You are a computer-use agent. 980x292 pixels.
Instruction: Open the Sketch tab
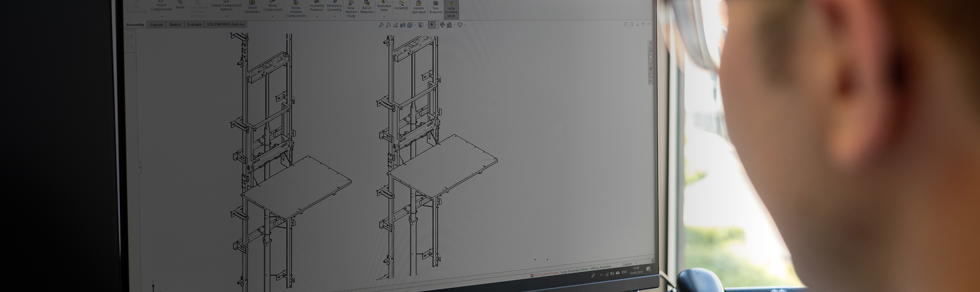[x=175, y=25]
